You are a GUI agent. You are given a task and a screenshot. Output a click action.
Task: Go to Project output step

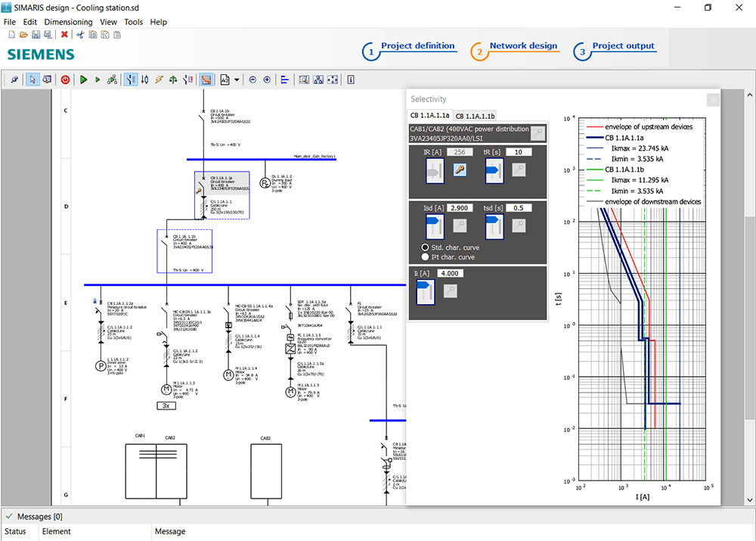pos(623,46)
